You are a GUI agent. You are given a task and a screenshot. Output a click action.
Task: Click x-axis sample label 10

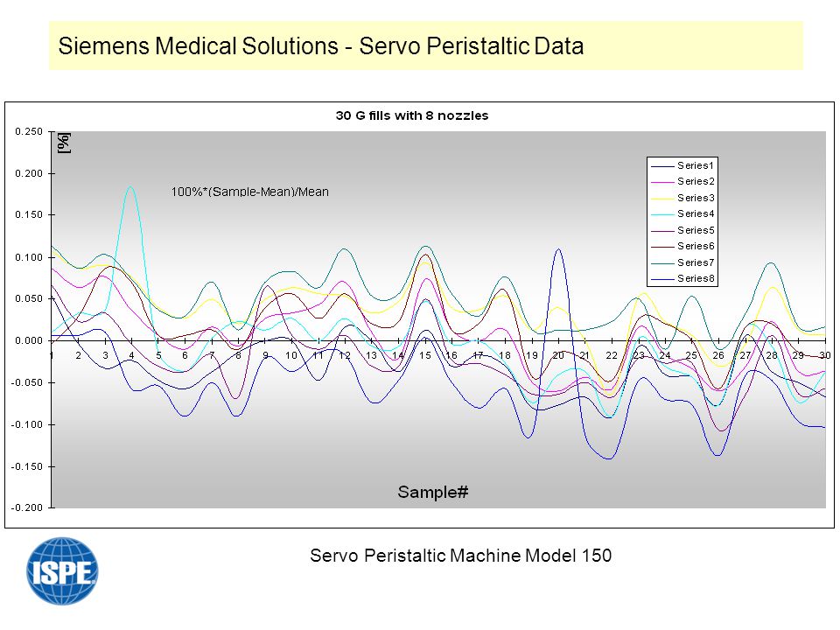point(290,355)
